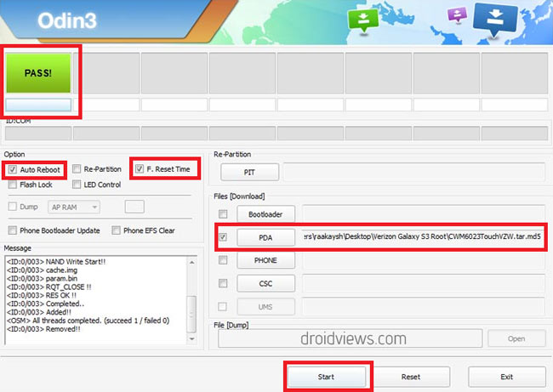This screenshot has height=392, width=553.
Task: Click the Bootloader file path field
Action: [x=424, y=214]
